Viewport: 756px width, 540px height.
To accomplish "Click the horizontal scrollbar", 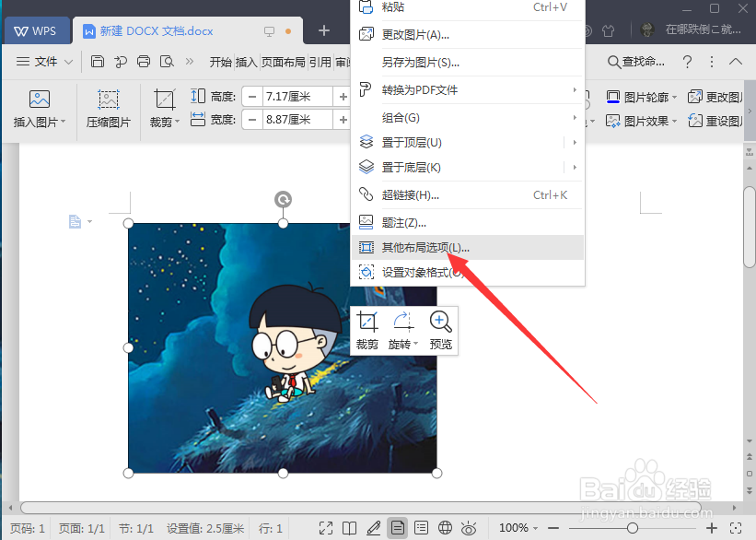I will tap(361, 508).
